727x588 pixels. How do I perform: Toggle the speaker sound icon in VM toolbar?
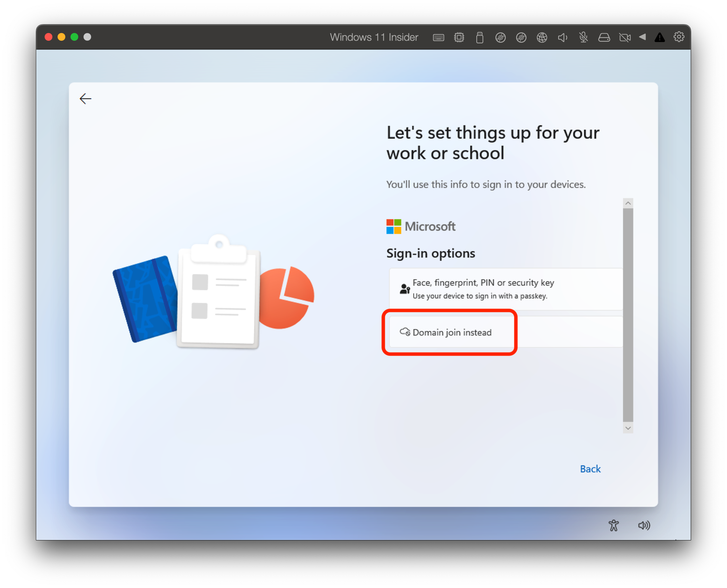(562, 37)
